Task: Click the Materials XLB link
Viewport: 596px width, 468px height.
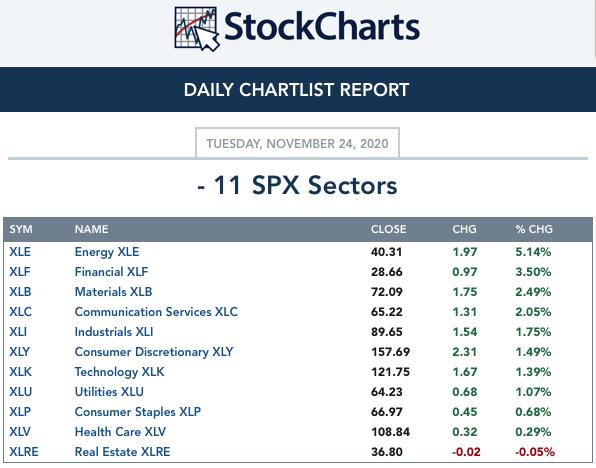Action: (113, 292)
